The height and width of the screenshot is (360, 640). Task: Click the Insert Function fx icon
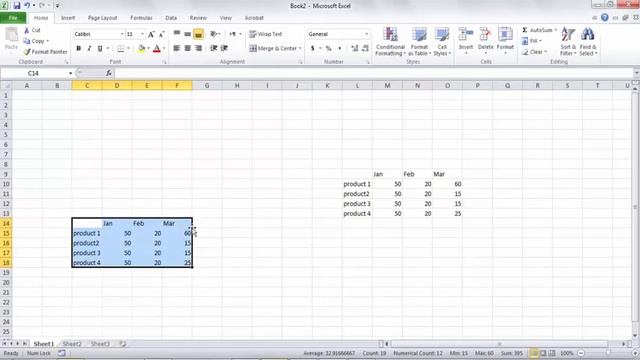(109, 73)
